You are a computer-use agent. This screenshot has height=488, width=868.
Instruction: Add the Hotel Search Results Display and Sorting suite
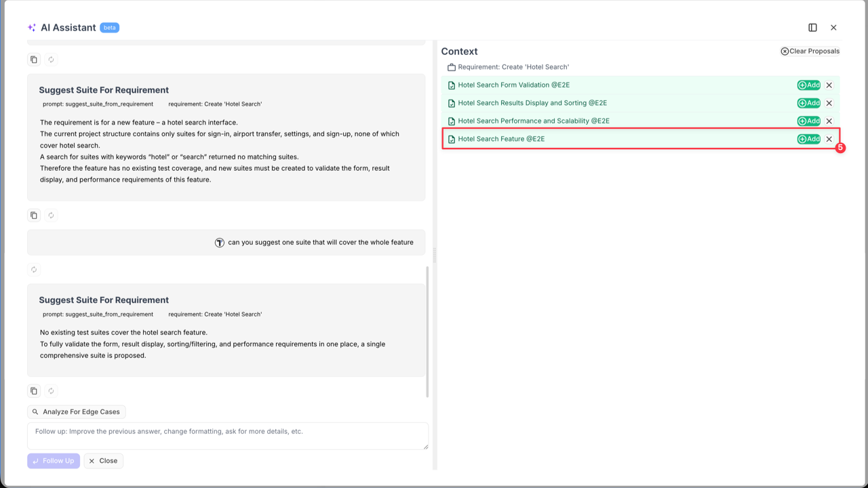click(x=808, y=102)
